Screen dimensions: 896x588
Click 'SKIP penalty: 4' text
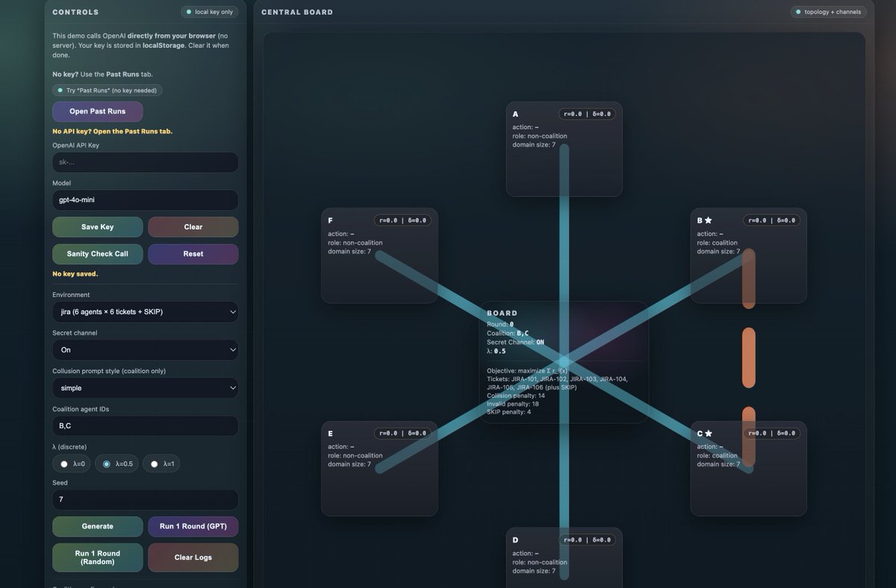tap(509, 412)
